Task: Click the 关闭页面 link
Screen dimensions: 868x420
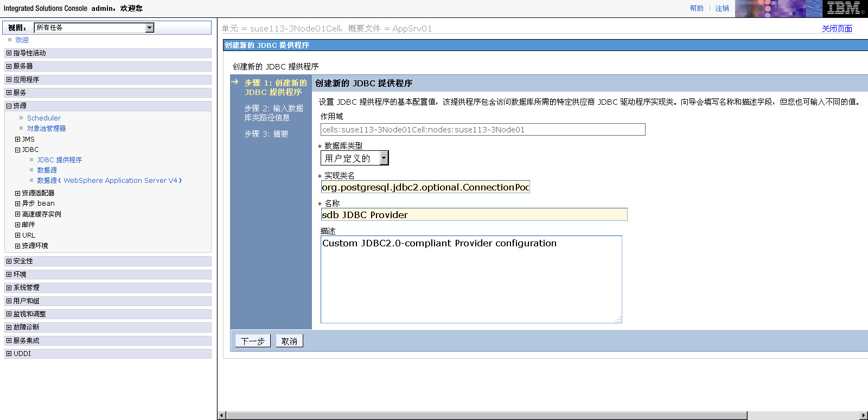Action: [x=837, y=29]
